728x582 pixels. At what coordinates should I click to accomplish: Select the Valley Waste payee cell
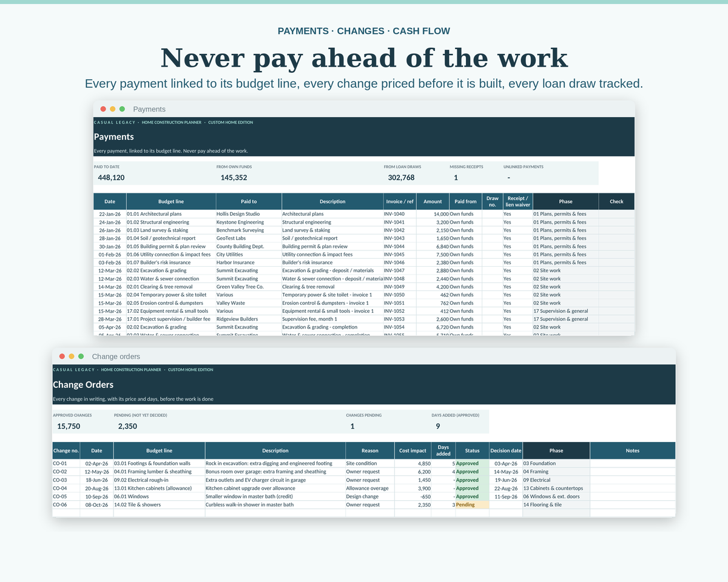249,303
